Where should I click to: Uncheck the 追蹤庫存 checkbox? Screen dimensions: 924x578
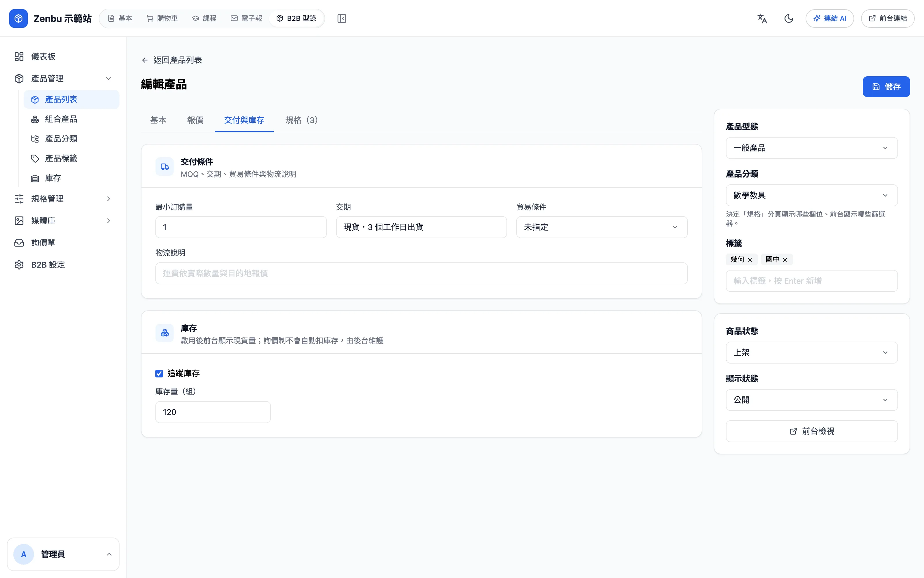click(x=159, y=373)
